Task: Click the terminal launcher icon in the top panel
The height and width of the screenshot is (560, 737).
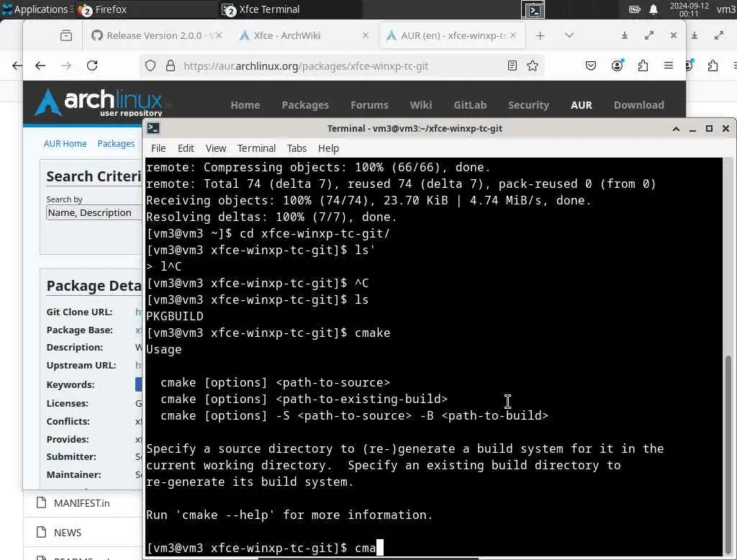Action: pos(533,10)
